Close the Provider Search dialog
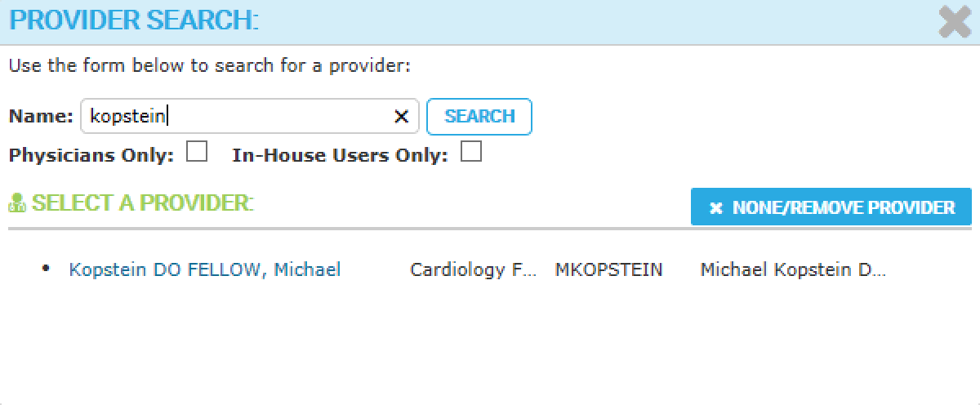Screen dimensions: 980x405 tap(954, 21)
